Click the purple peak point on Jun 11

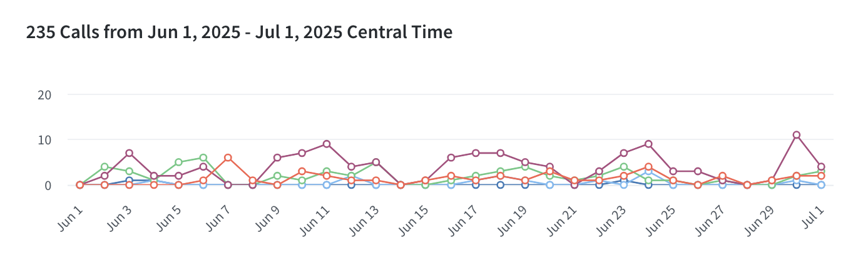pos(327,144)
